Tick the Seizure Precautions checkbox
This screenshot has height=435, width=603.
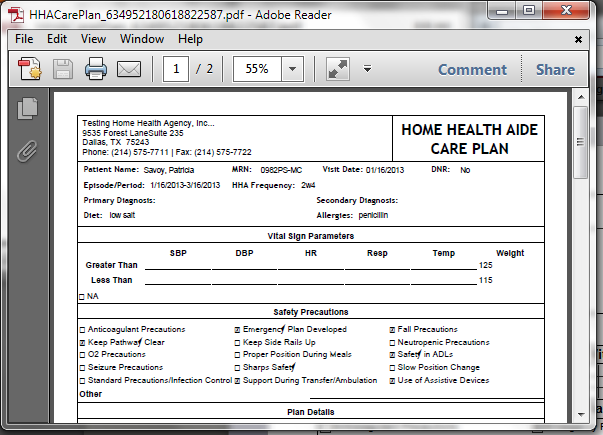tap(82, 368)
